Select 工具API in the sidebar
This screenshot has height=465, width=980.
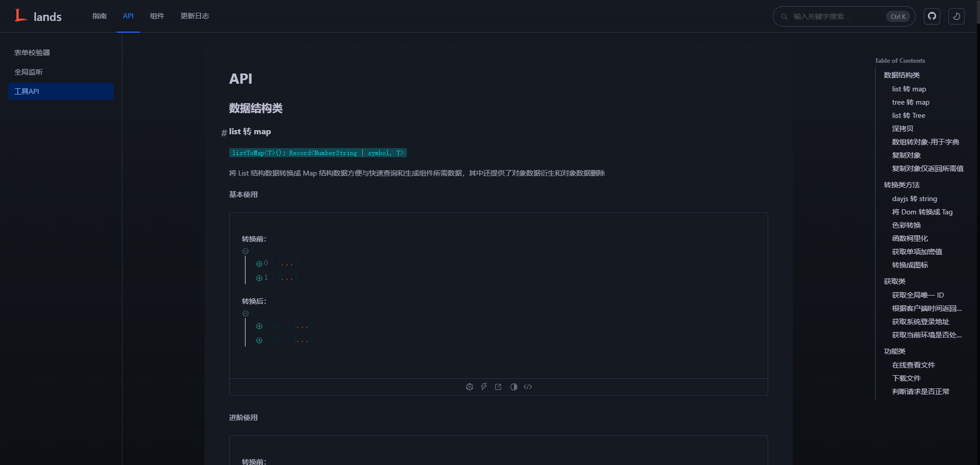61,91
